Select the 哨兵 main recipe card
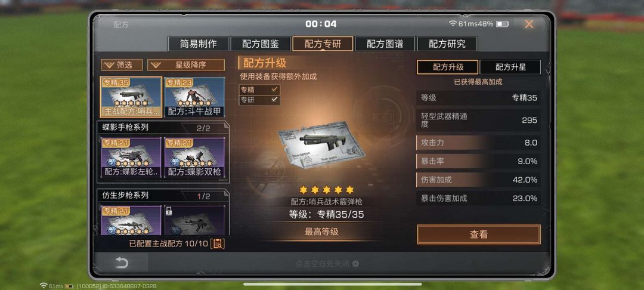 [x=131, y=97]
